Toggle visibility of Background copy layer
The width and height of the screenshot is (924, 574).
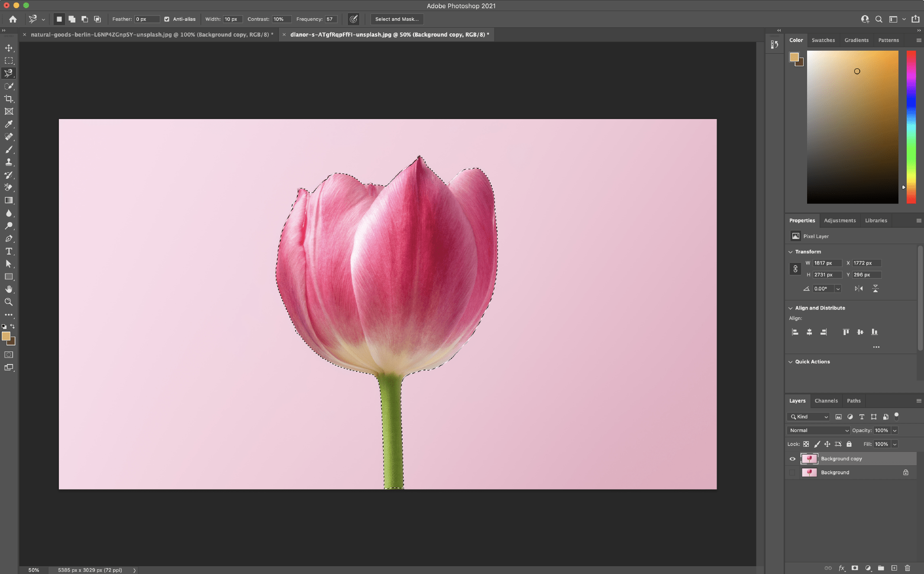(x=792, y=458)
